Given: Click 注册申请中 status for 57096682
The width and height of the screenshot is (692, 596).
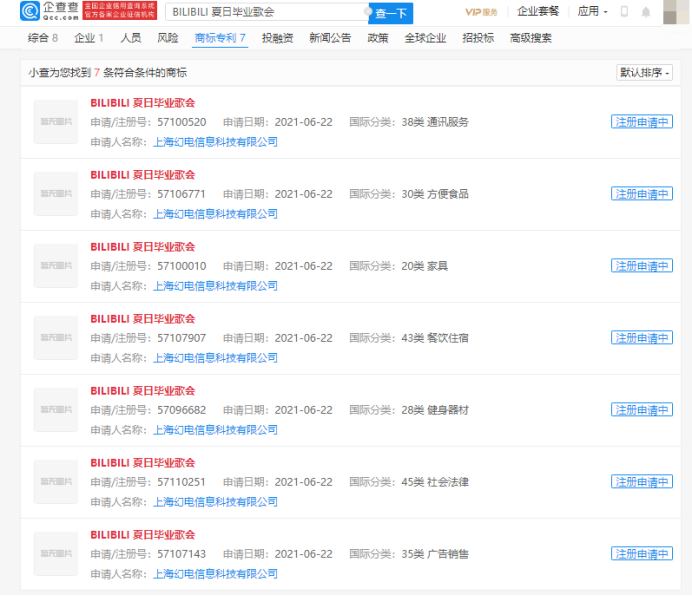Looking at the screenshot, I should (x=642, y=410).
